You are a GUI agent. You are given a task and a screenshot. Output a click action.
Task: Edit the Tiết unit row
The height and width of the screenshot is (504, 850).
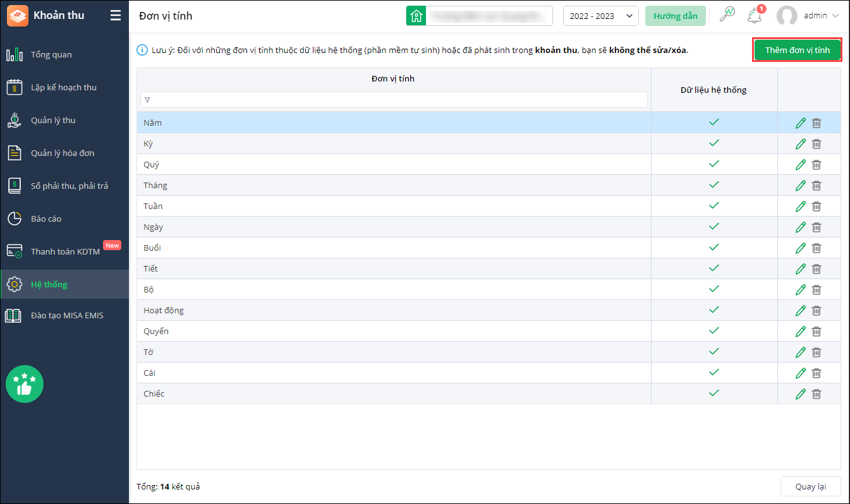tap(801, 269)
